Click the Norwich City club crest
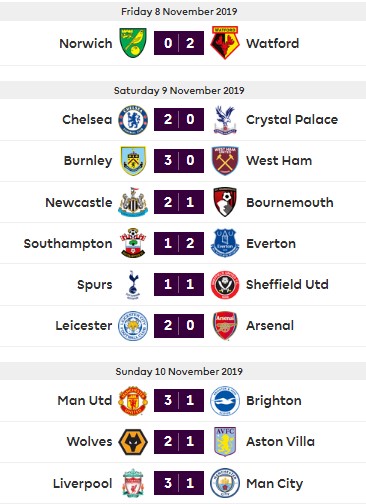 [x=133, y=43]
